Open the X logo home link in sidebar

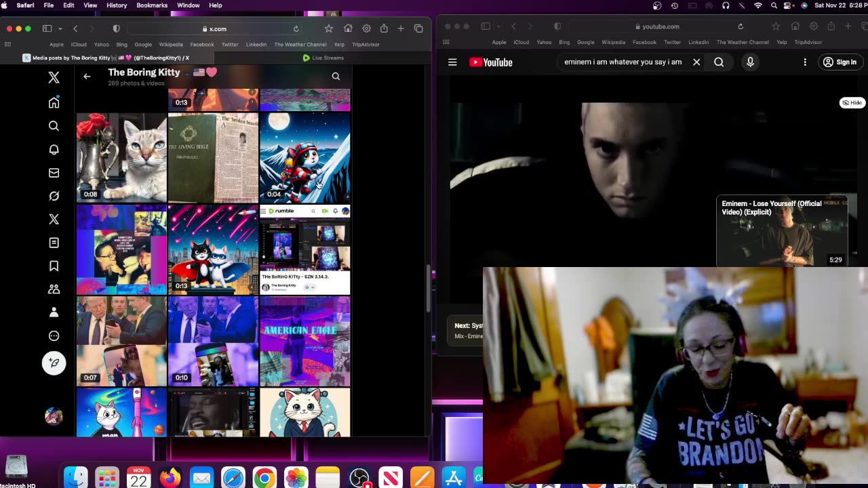[54, 77]
